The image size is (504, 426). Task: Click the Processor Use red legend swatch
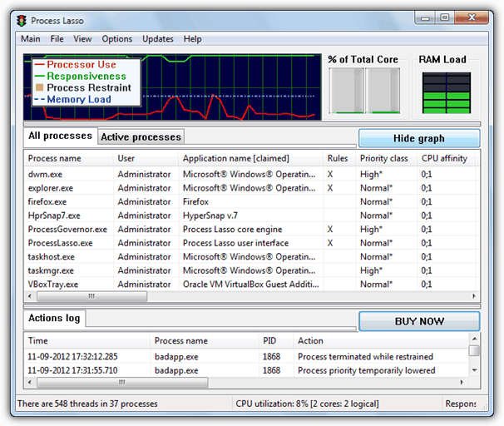[x=38, y=64]
